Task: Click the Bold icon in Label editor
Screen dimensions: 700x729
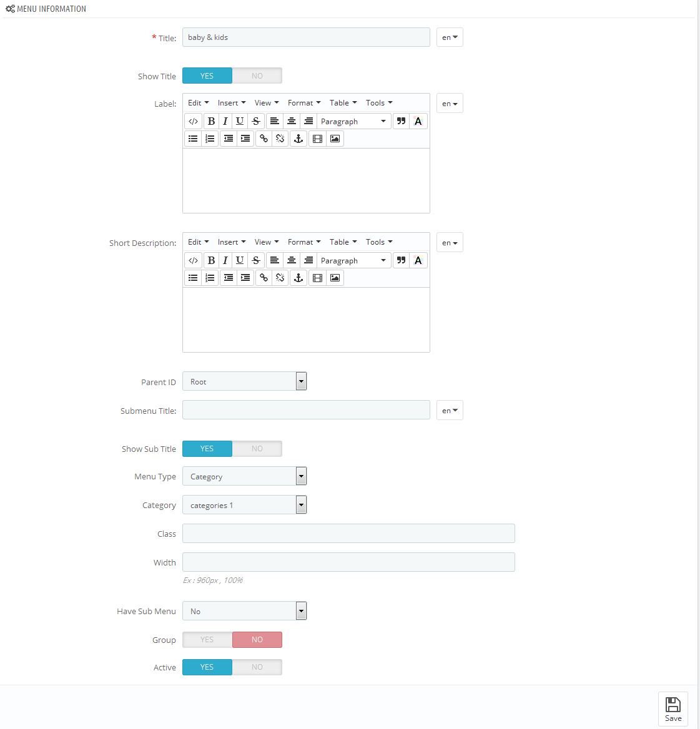Action: pos(211,121)
